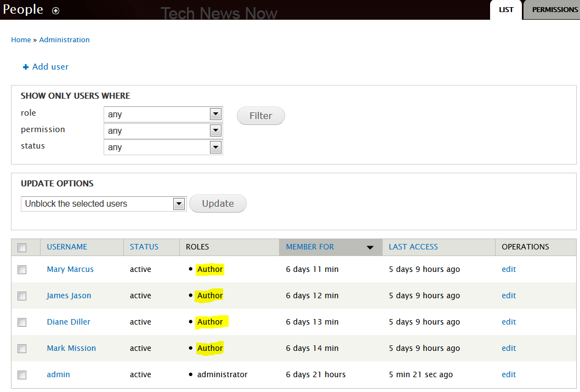Switch to the List tab
The image size is (580, 392).
tap(505, 10)
